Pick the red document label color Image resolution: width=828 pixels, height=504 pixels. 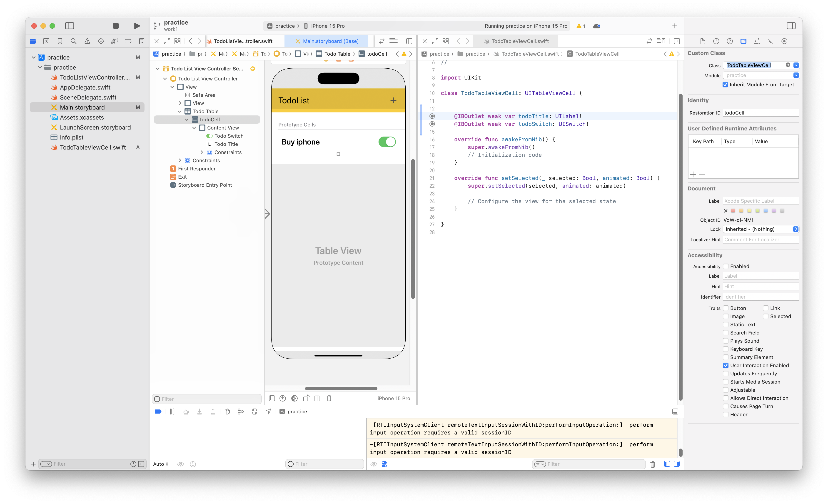pyautogui.click(x=733, y=211)
